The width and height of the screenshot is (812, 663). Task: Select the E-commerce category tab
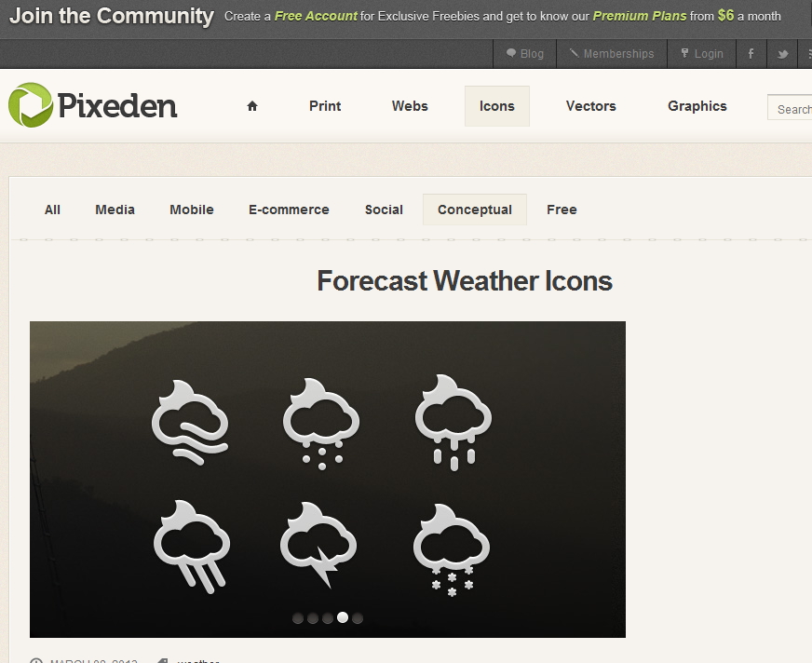(x=289, y=210)
